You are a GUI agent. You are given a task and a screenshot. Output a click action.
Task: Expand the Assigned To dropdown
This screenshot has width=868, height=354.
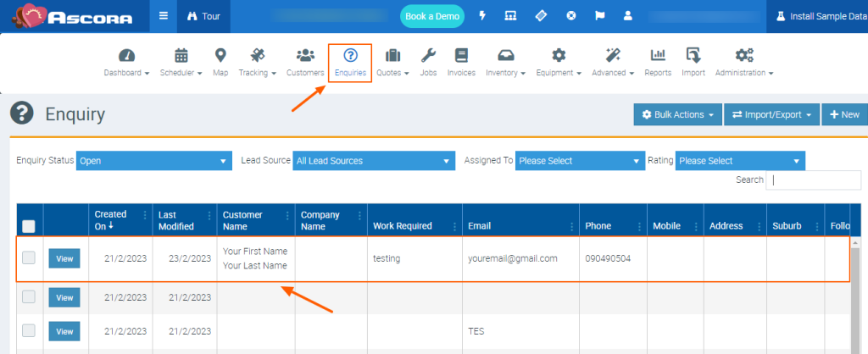581,161
